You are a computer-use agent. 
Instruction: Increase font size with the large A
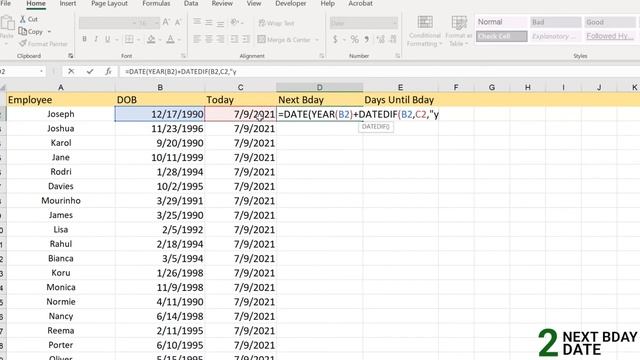point(166,22)
